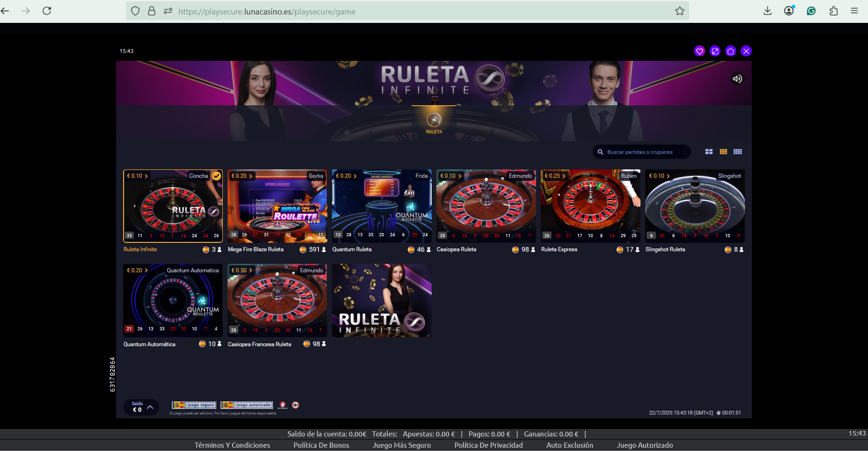Open Quantum Ruleta table thumbnail
Screen dimensions: 868x451
382,206
